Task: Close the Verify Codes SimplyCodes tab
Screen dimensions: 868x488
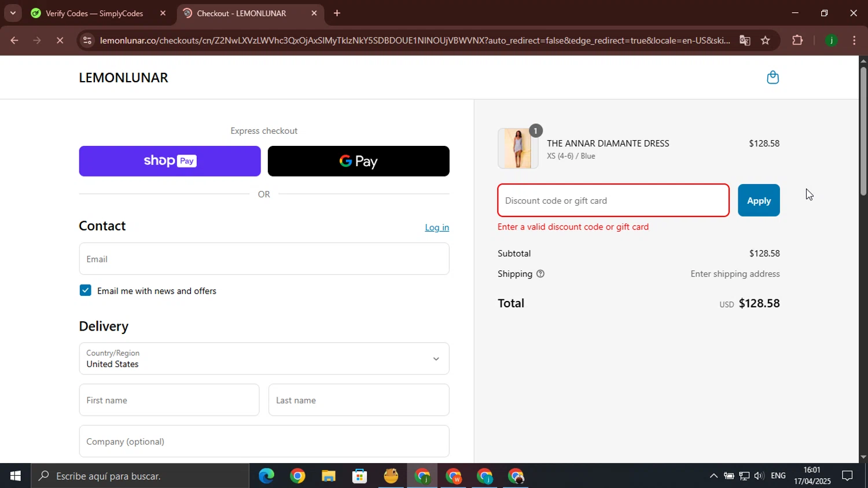Action: click(x=163, y=13)
